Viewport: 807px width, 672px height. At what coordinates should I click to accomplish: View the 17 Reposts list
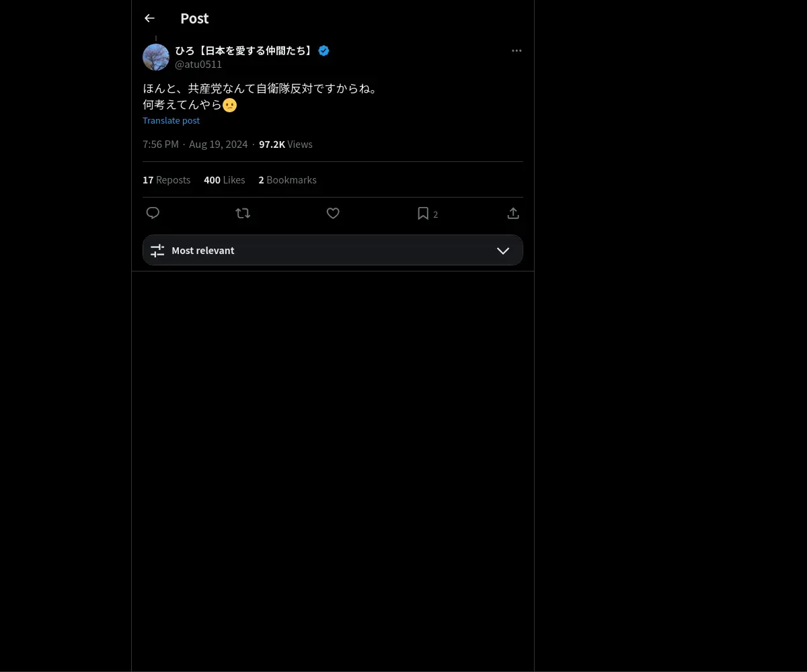tap(166, 180)
